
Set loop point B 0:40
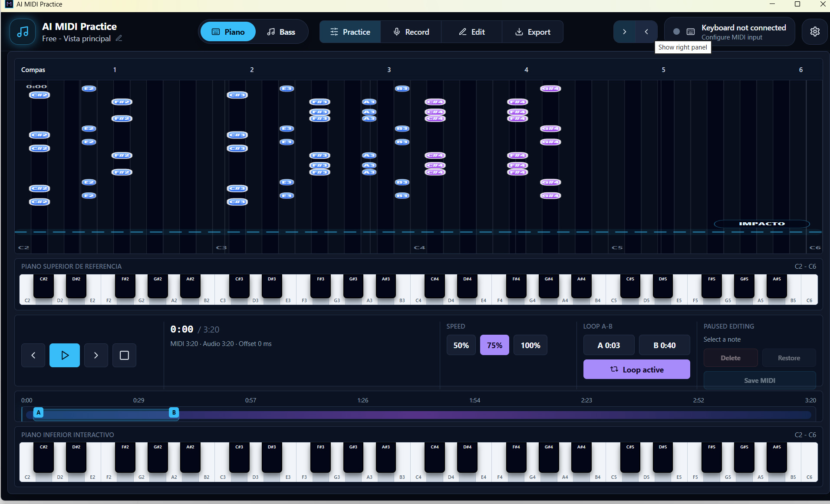(x=664, y=345)
